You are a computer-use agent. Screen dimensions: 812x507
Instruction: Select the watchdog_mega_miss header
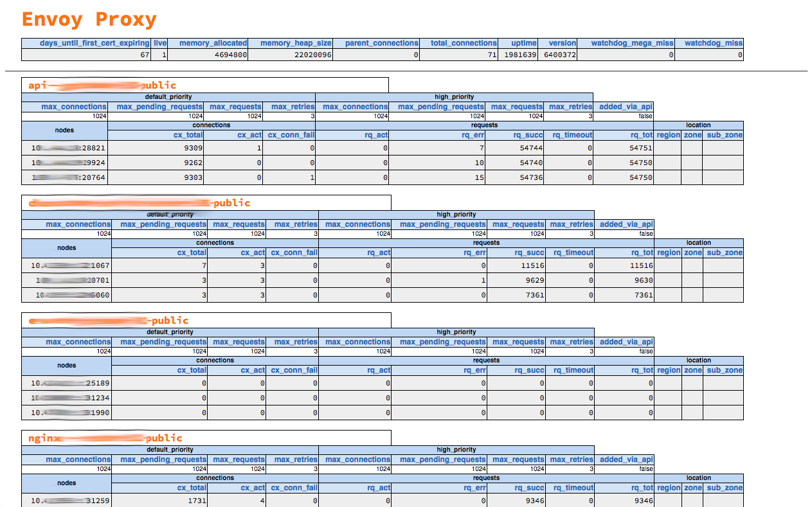[633, 43]
